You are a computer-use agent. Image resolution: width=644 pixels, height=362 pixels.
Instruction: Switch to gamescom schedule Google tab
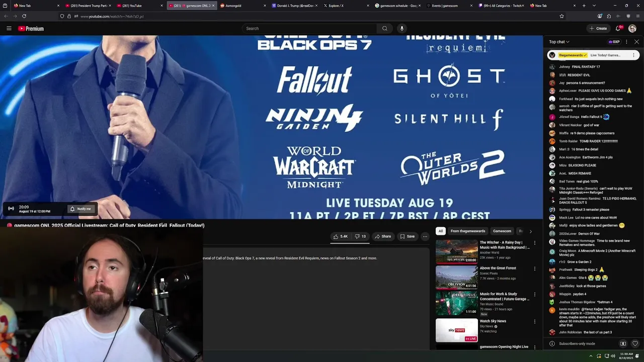point(398,6)
